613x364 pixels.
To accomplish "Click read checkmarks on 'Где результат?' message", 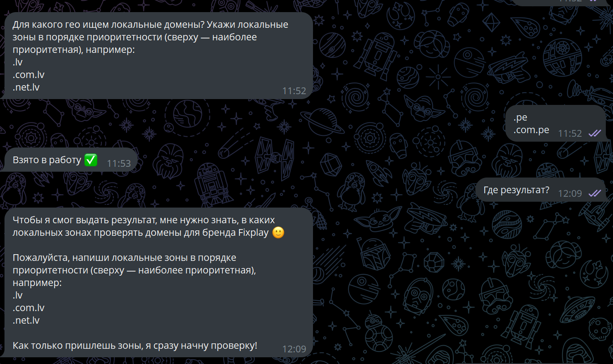I will [595, 193].
